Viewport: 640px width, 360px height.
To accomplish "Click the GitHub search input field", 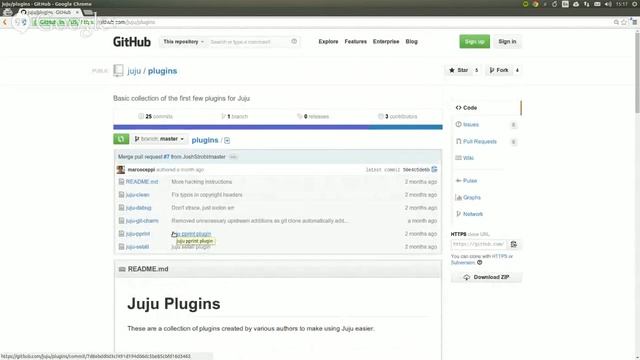I will (249, 42).
